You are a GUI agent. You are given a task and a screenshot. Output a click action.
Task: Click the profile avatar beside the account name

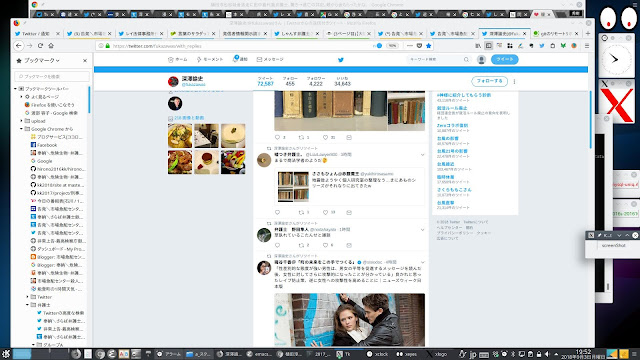click(x=173, y=81)
